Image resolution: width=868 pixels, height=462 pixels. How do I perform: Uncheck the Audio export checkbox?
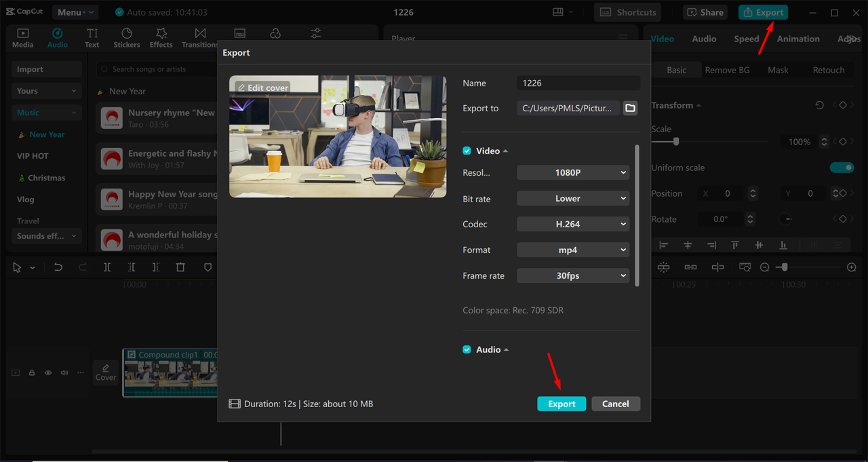tap(467, 349)
